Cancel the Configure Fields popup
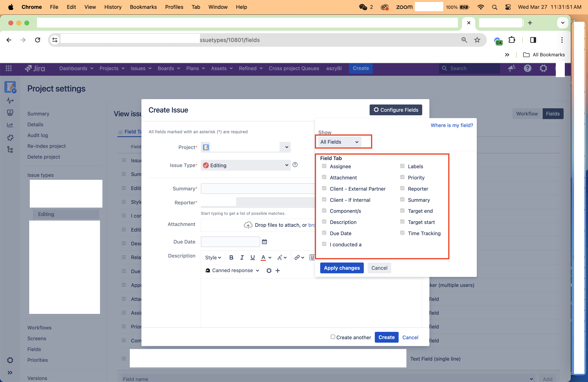 point(379,268)
